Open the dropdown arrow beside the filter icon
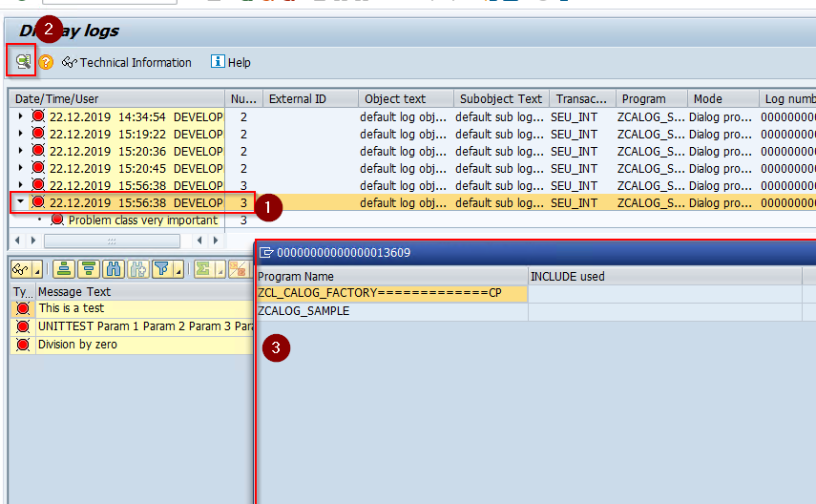The height and width of the screenshot is (504, 816). (x=178, y=270)
